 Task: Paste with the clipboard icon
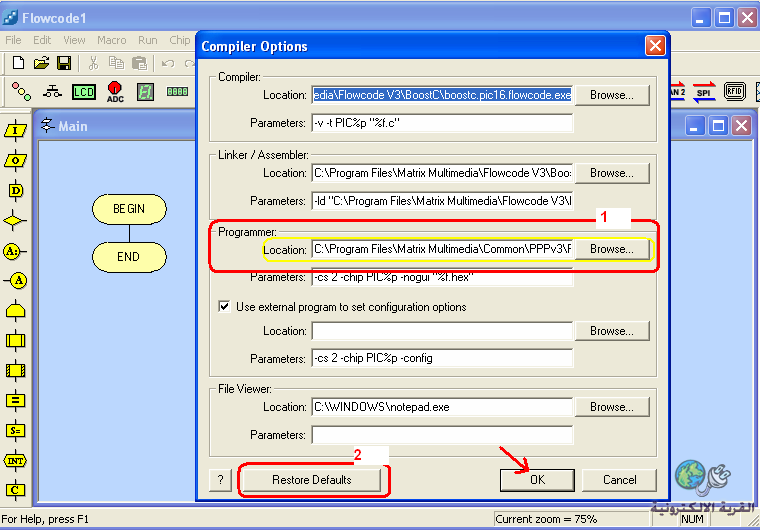(140, 63)
